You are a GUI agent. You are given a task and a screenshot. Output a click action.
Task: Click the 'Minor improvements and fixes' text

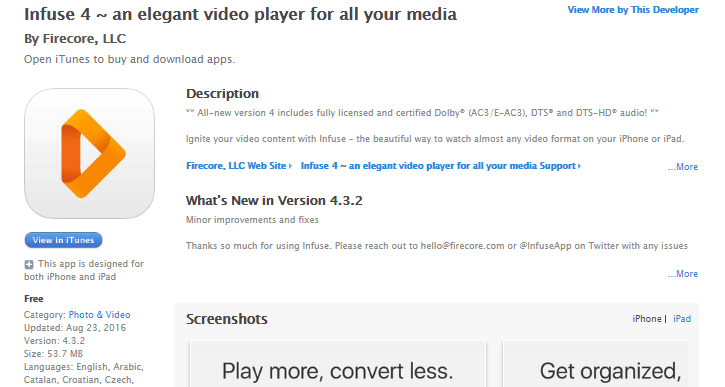252,220
